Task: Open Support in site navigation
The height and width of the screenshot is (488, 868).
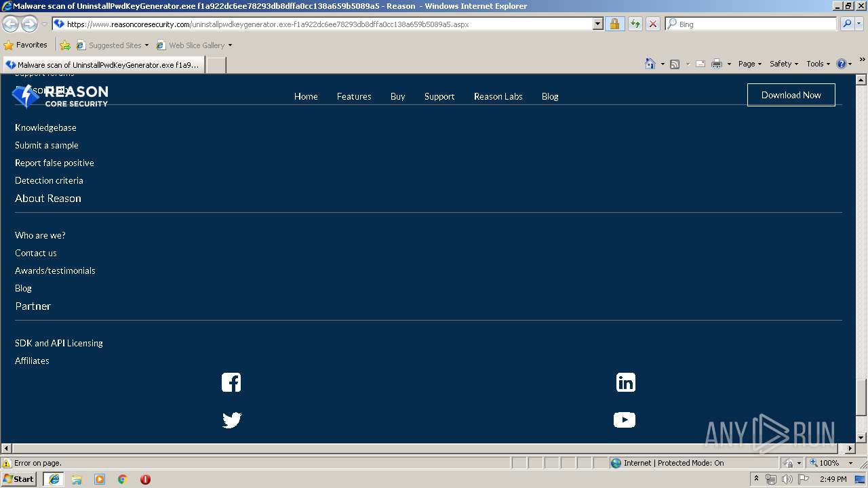Action: click(x=439, y=96)
